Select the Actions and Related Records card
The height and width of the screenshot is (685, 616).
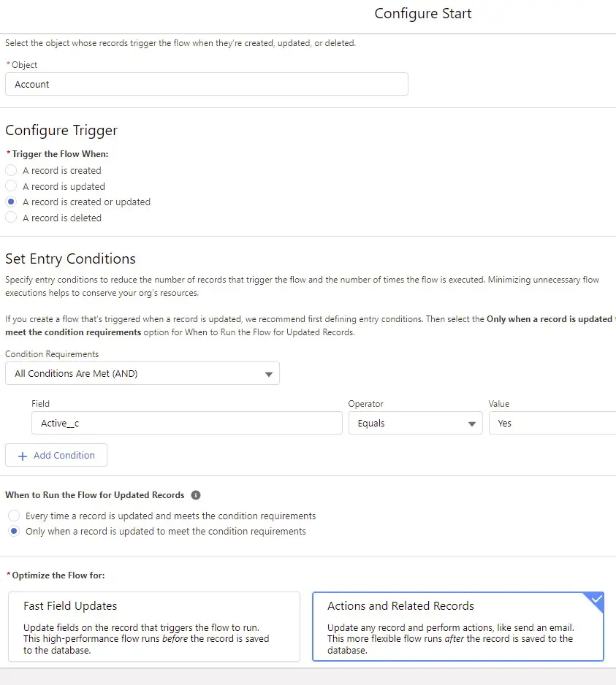point(458,627)
